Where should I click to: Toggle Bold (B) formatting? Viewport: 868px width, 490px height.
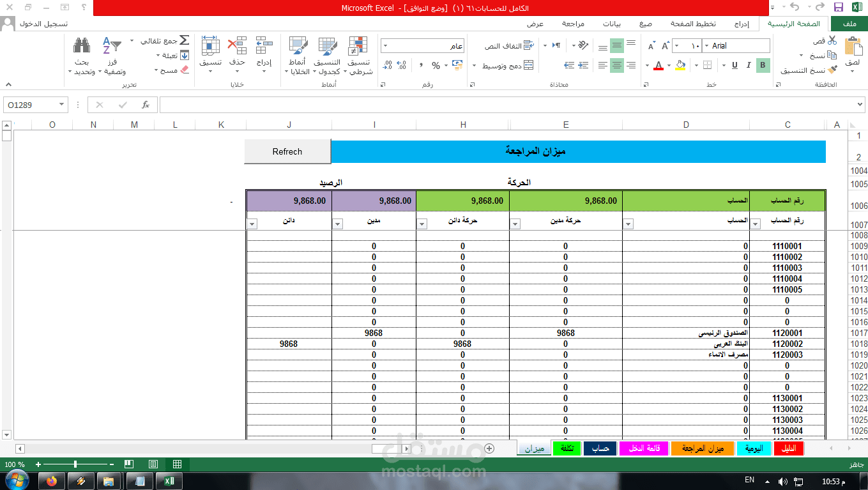[x=763, y=65]
